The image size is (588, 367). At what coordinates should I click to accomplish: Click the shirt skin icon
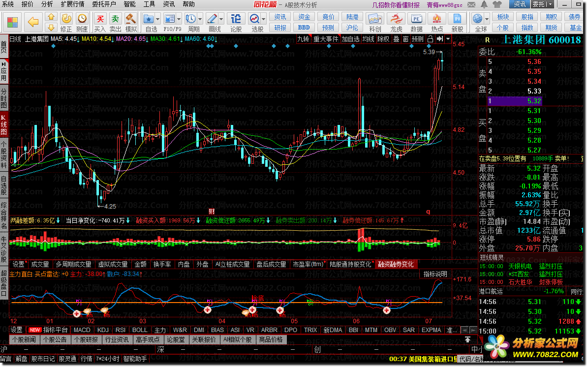pyautogui.click(x=497, y=4)
